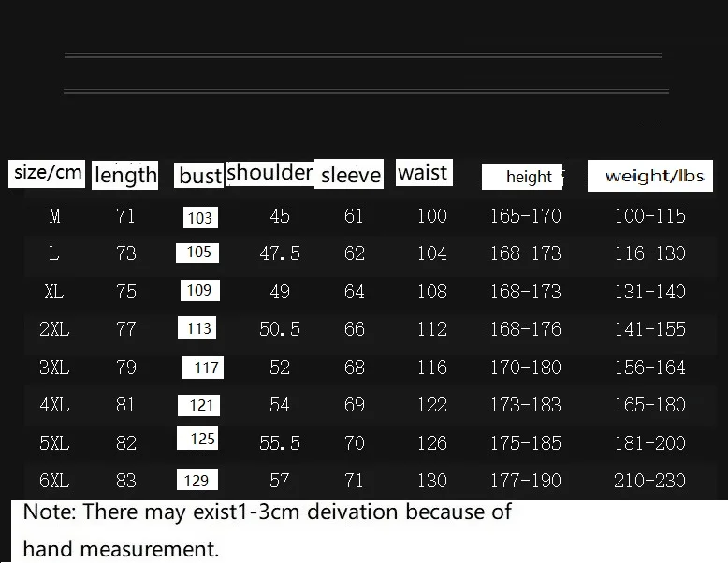Image resolution: width=728 pixels, height=563 pixels.
Task: Select the 'M' size label
Action: [55, 216]
